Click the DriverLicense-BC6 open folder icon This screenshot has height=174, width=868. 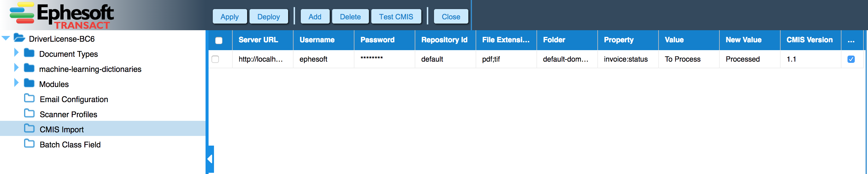(x=20, y=38)
